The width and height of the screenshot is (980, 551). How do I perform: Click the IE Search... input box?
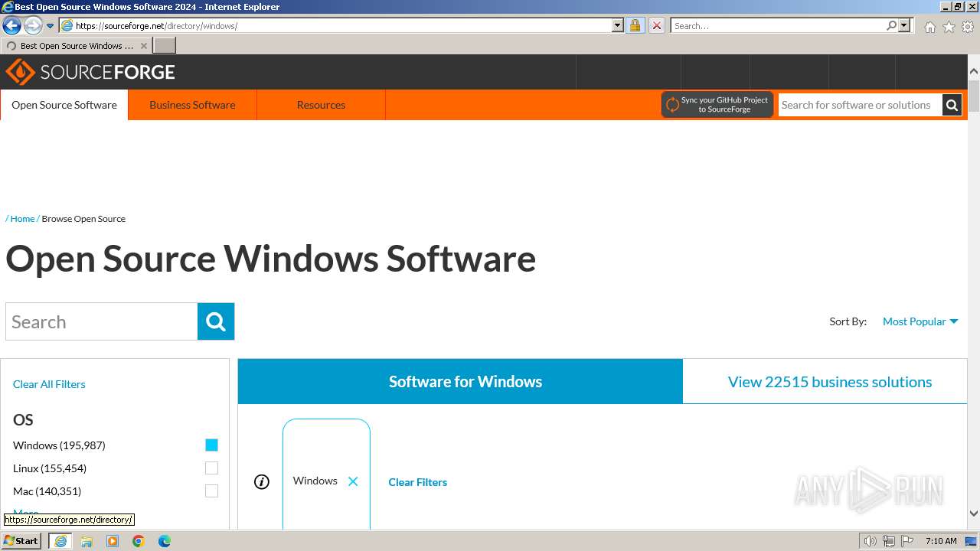coord(777,25)
